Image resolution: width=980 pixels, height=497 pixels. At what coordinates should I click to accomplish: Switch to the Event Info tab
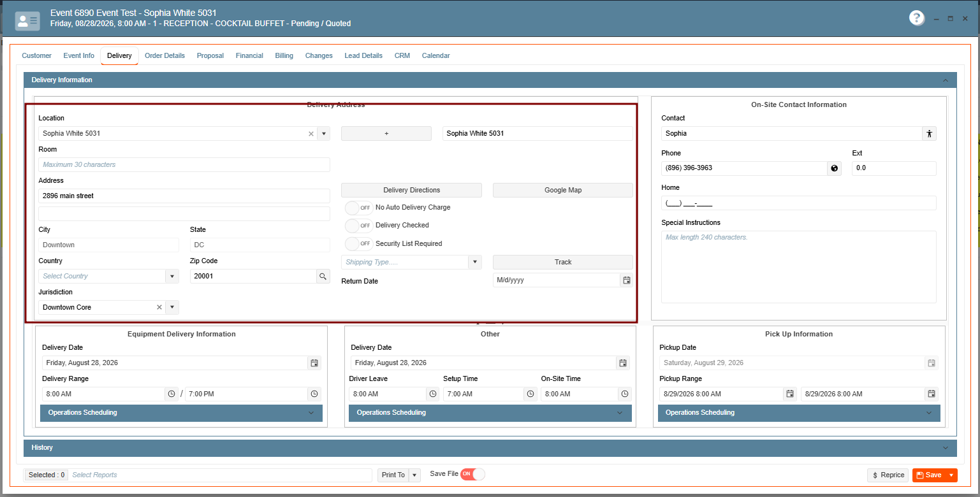(79, 56)
